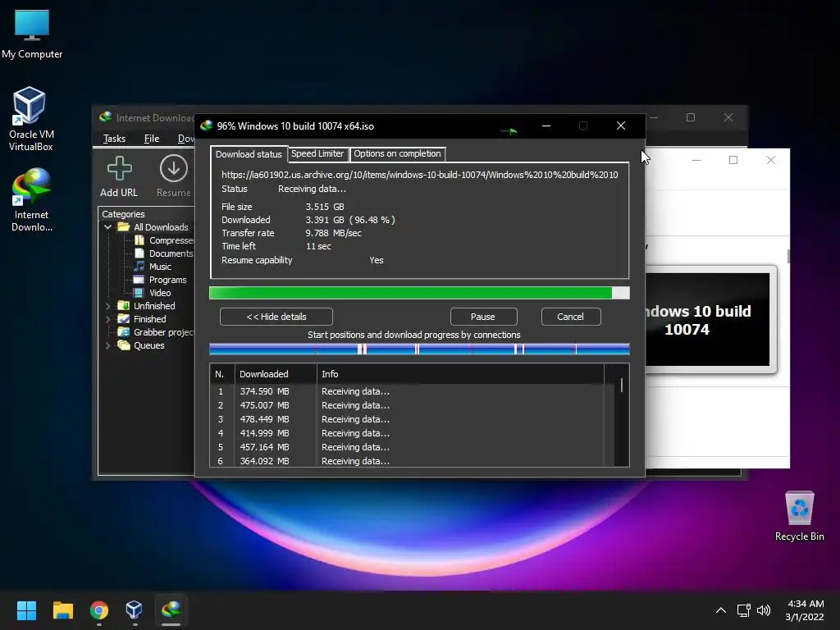
Task: Select connection row 6 with 364.092 MB
Action: [x=407, y=461]
